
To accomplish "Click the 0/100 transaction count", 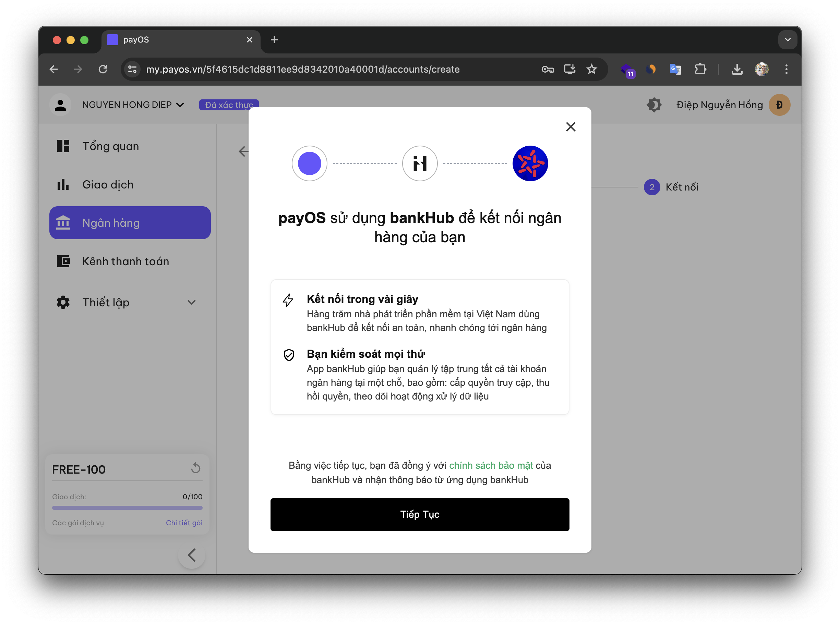I will 192,497.
